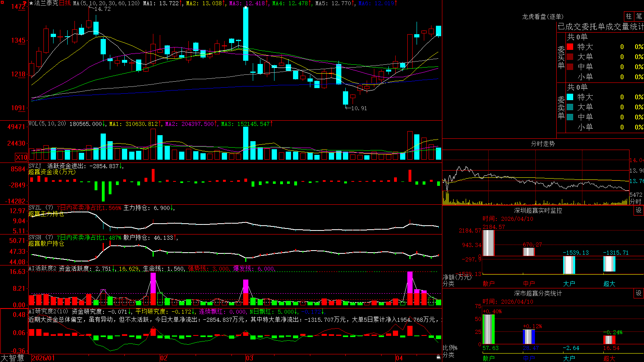The width and height of the screenshot is (644, 362).
Task: Open 设 settings for 深市超赢分类统计
Action: (x=639, y=293)
